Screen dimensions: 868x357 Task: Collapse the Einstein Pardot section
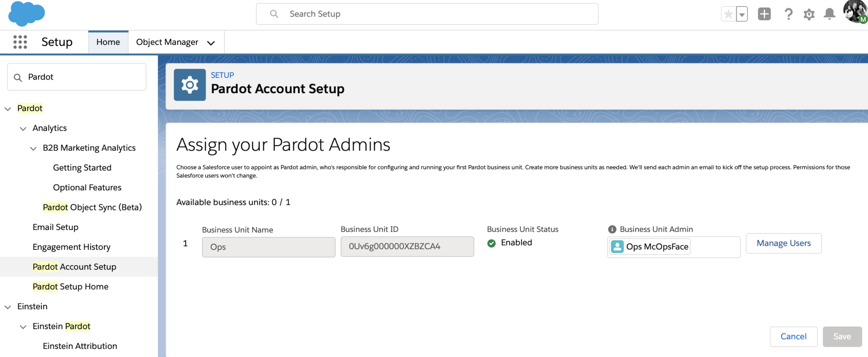tap(23, 327)
